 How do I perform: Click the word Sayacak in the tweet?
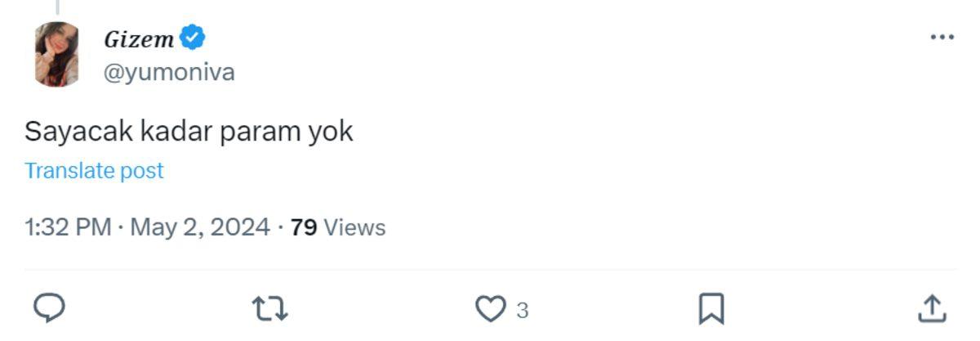point(72,132)
